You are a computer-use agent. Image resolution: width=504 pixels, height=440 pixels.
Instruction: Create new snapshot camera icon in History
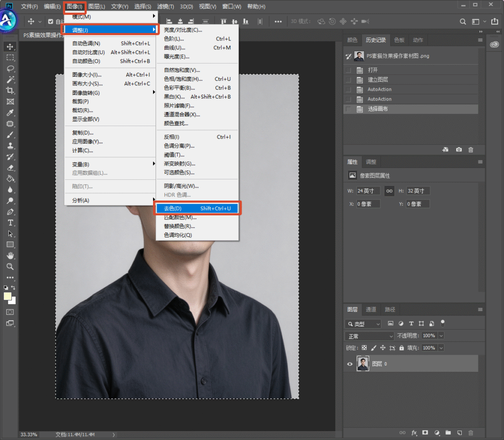(x=459, y=150)
